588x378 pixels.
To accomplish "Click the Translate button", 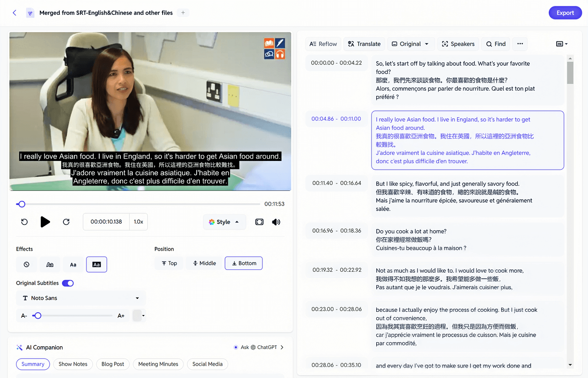I will point(364,44).
